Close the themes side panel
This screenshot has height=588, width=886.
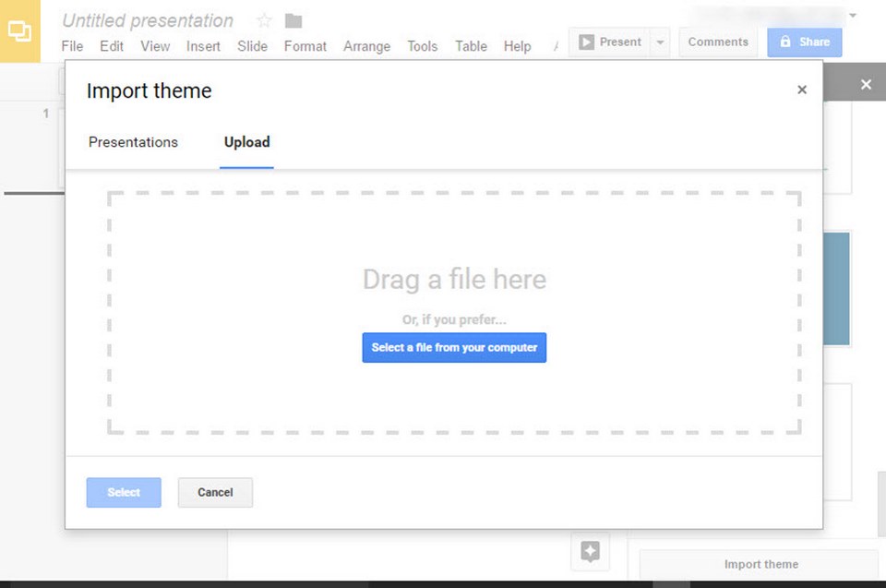pos(866,84)
